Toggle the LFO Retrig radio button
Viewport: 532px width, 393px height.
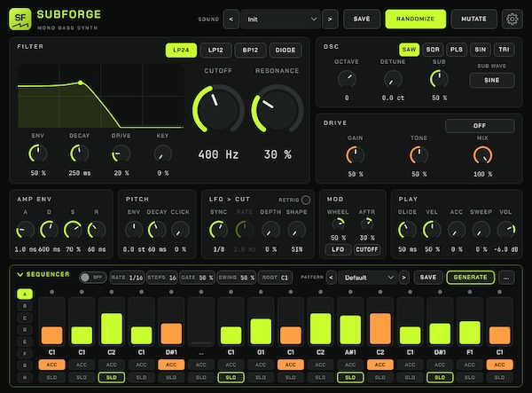point(306,200)
